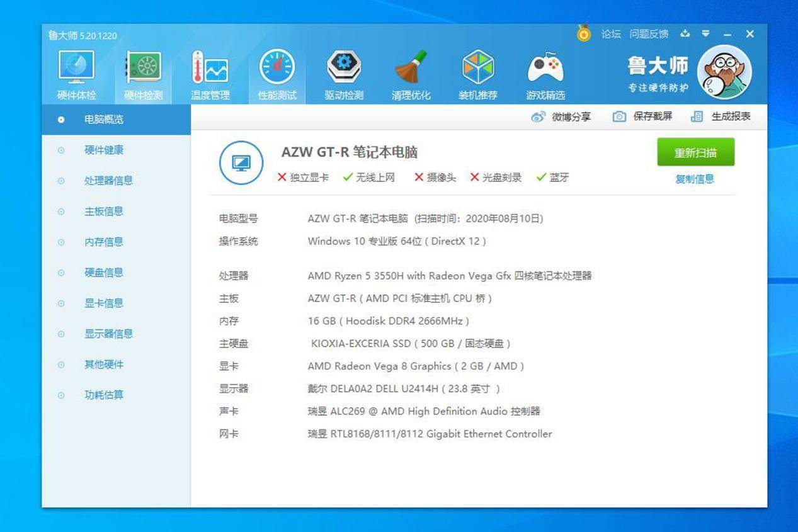Click the medal icon in the title bar
This screenshot has height=532, width=798.
584,35
